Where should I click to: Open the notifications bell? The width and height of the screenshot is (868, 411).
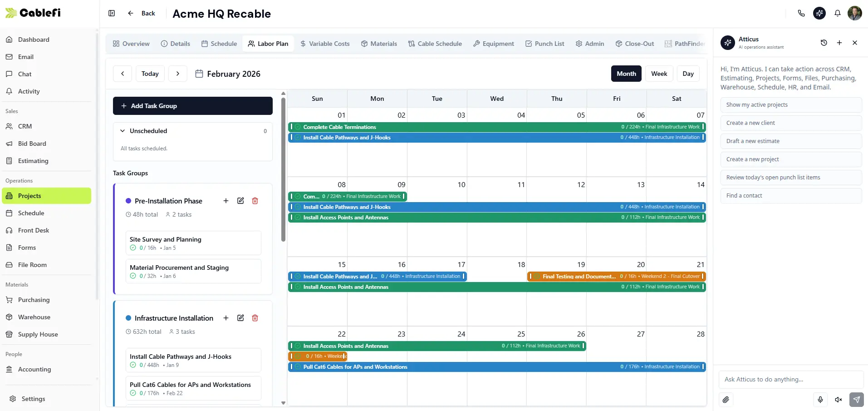(x=838, y=13)
